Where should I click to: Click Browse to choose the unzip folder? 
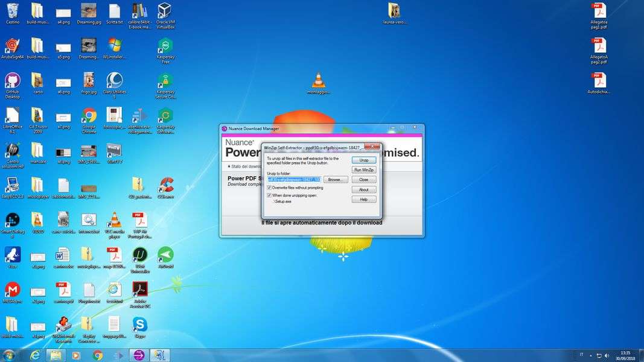pos(336,180)
